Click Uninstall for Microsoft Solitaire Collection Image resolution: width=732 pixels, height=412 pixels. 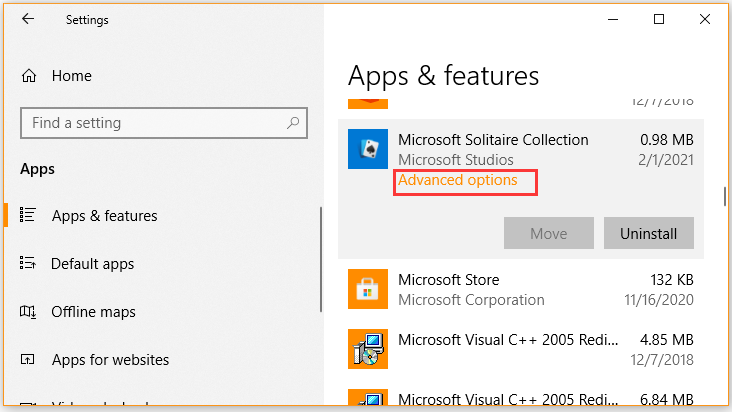click(x=648, y=233)
